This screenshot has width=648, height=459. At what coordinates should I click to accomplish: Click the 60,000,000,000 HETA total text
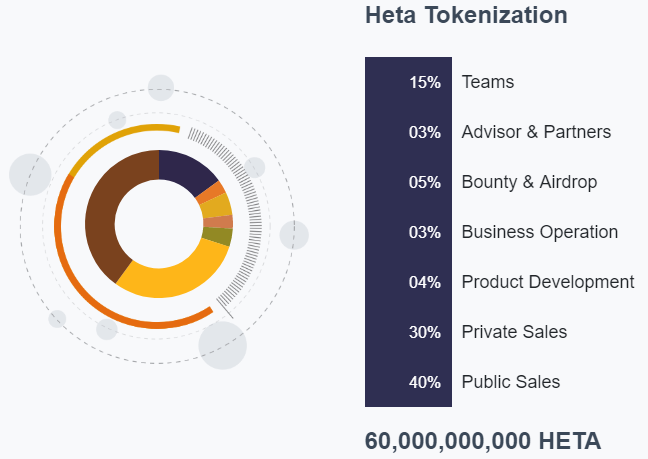point(483,441)
